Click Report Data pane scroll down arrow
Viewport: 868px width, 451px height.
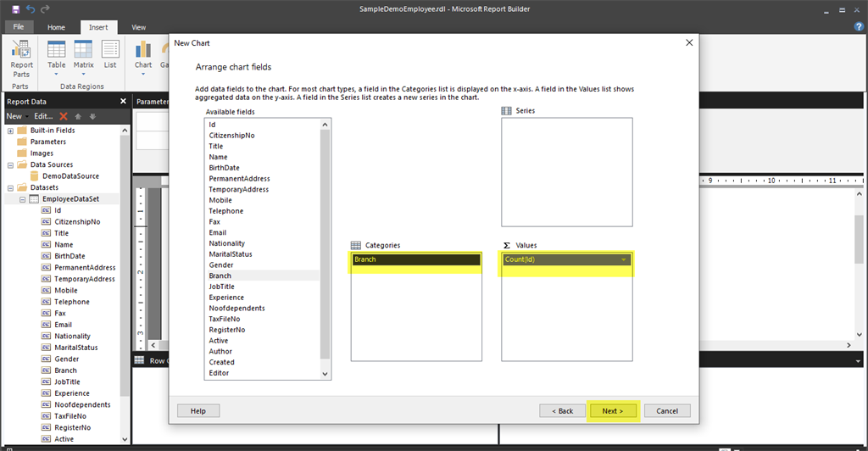[x=125, y=439]
